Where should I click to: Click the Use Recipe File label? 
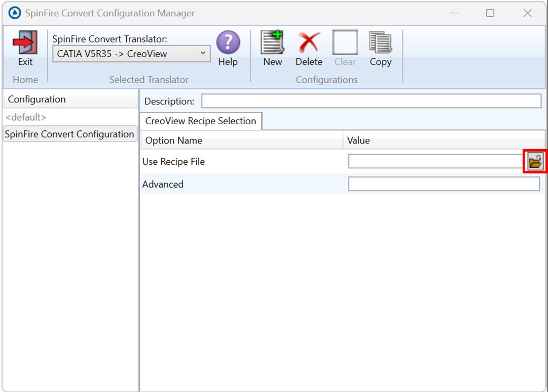[x=173, y=162]
